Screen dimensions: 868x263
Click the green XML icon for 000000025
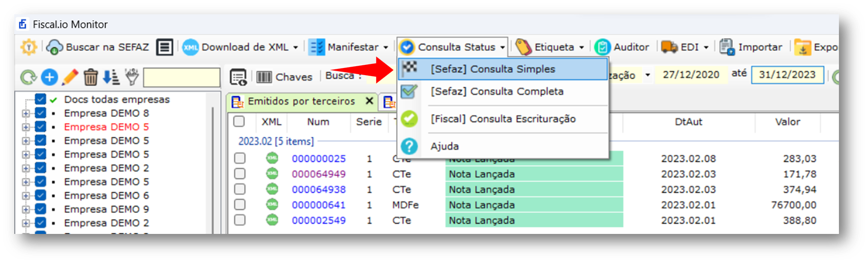click(x=272, y=158)
